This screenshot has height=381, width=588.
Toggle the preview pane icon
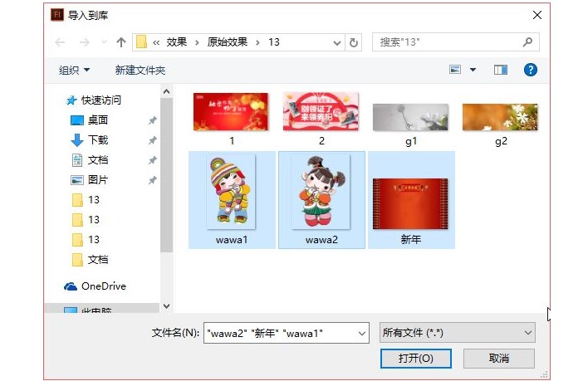click(501, 71)
